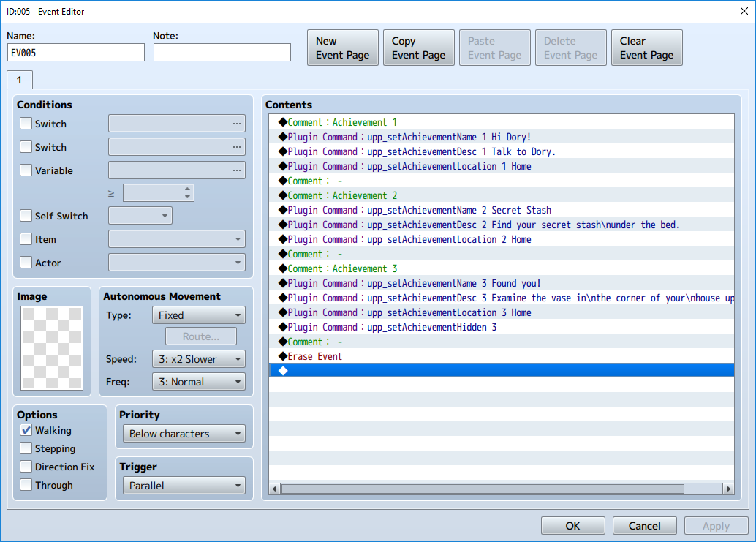Screen dimensions: 756x542
Task: Open the Trigger dropdown set to Parallel
Action: pos(184,486)
